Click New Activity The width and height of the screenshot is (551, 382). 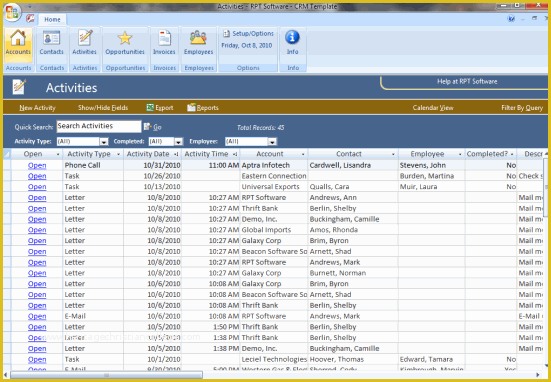point(37,108)
